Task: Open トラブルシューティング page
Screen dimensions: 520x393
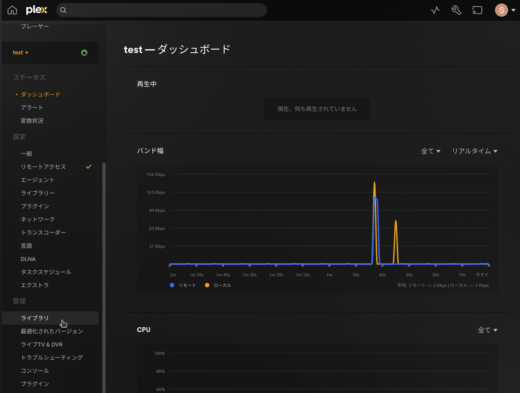Action: (x=52, y=358)
